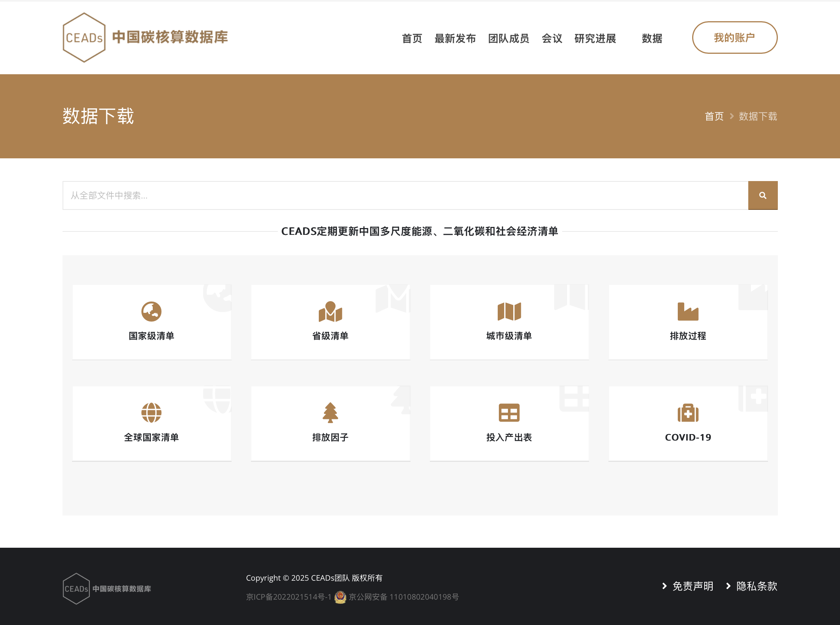Open the 免责声明 footer link
The image size is (840, 625).
(692, 586)
